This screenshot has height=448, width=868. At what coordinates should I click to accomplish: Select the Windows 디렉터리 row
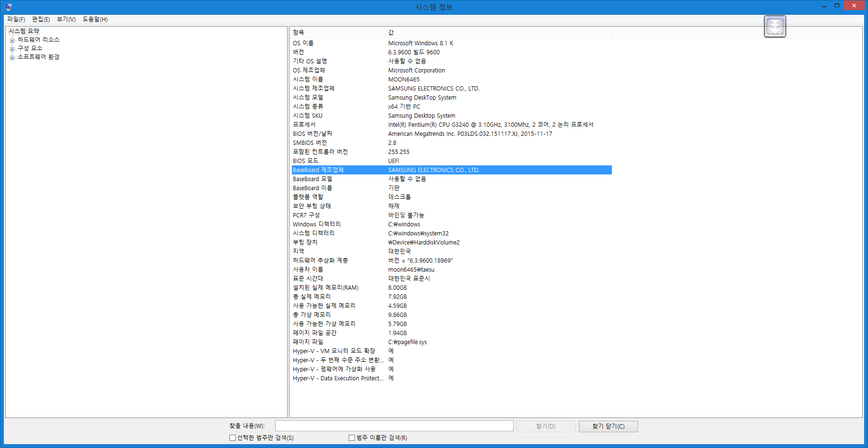pyautogui.click(x=452, y=224)
